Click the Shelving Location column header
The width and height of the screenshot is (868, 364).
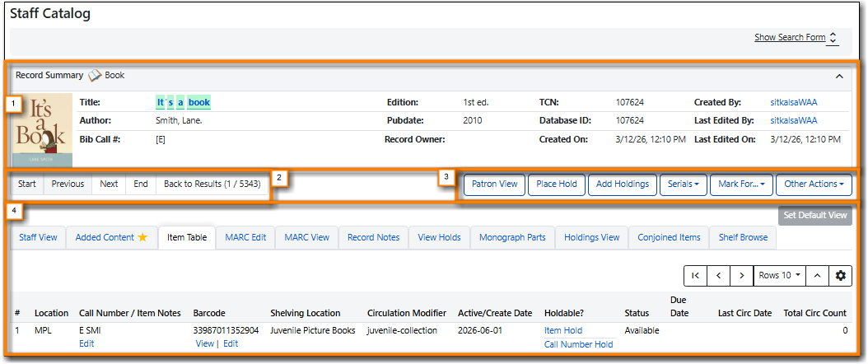(305, 313)
